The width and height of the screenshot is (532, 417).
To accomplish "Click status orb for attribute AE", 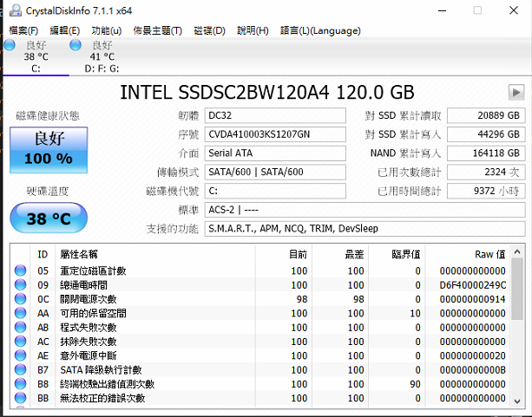I will [20, 355].
